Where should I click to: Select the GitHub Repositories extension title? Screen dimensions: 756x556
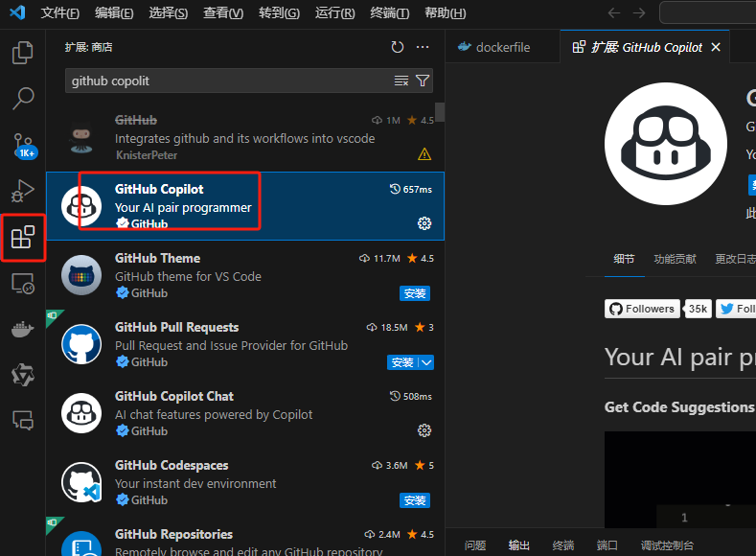[173, 534]
